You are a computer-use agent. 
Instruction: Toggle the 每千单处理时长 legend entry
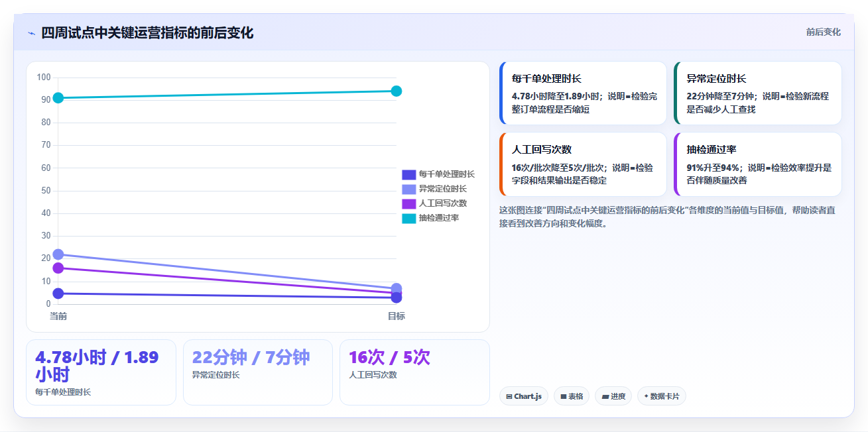[x=438, y=174]
